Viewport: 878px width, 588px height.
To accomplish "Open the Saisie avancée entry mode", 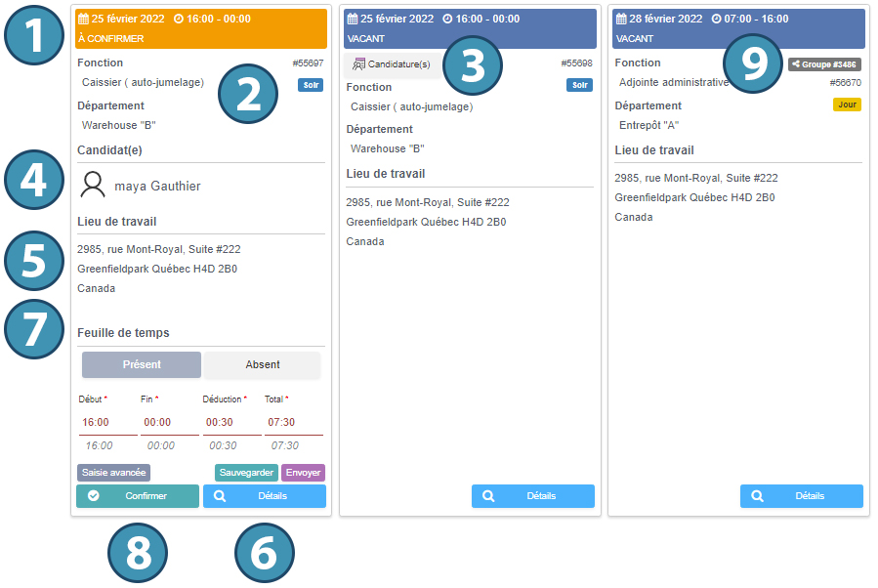I will (x=113, y=472).
